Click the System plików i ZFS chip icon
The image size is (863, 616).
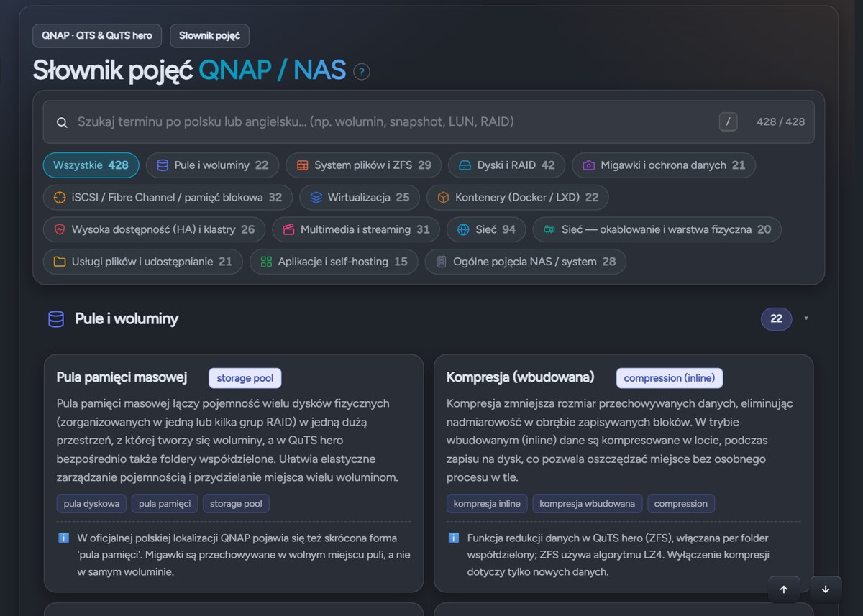pyautogui.click(x=302, y=165)
